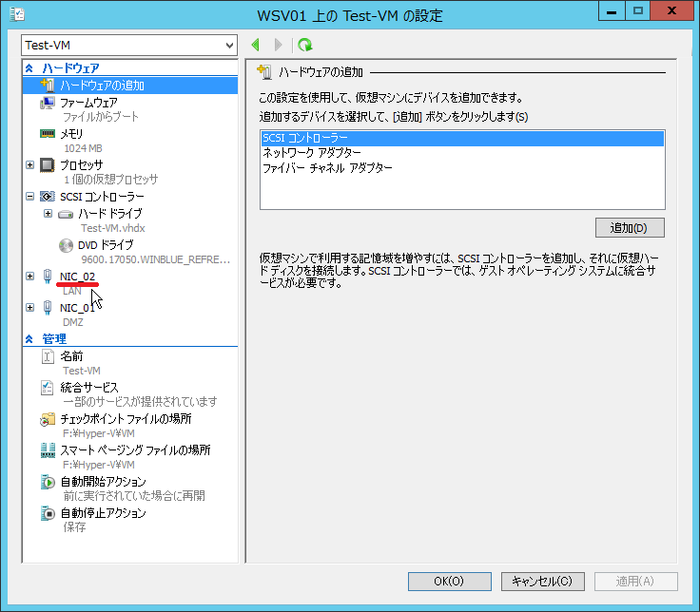Select スマート ページング ファイルの場所 item
This screenshot has width=700, height=612.
coord(135,450)
